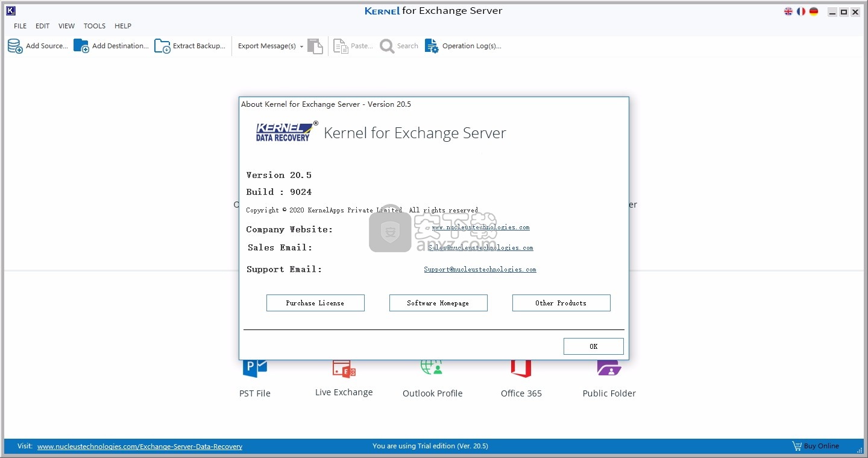868x458 pixels.
Task: Click the Add Source database icon
Action: point(15,46)
